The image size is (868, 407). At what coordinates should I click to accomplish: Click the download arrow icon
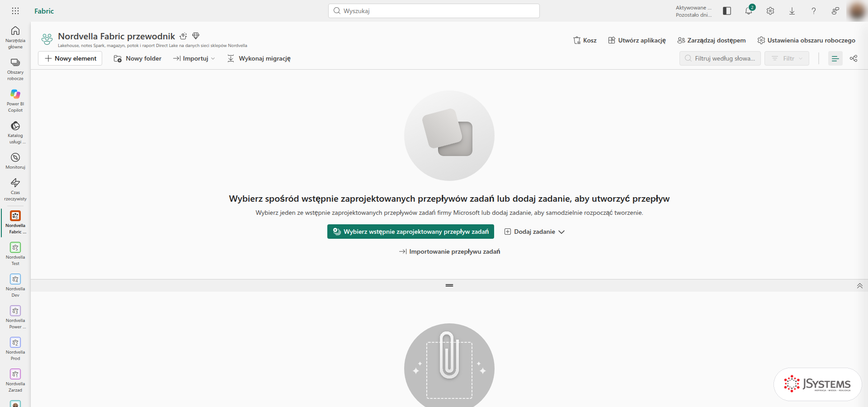point(792,11)
